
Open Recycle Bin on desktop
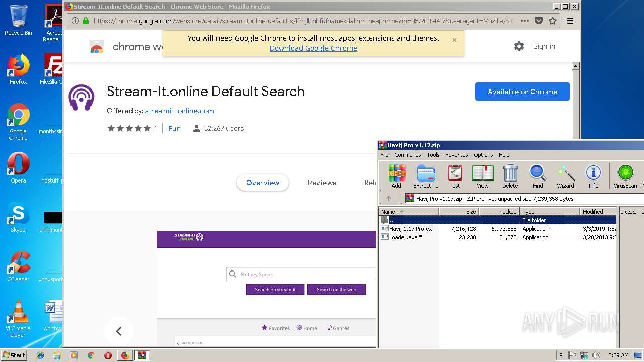18,20
